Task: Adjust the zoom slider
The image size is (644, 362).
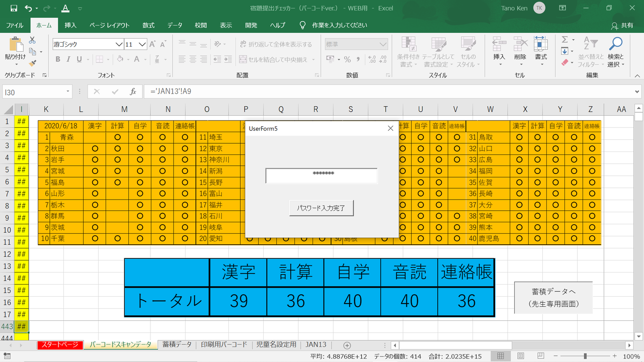Action: click(585, 356)
